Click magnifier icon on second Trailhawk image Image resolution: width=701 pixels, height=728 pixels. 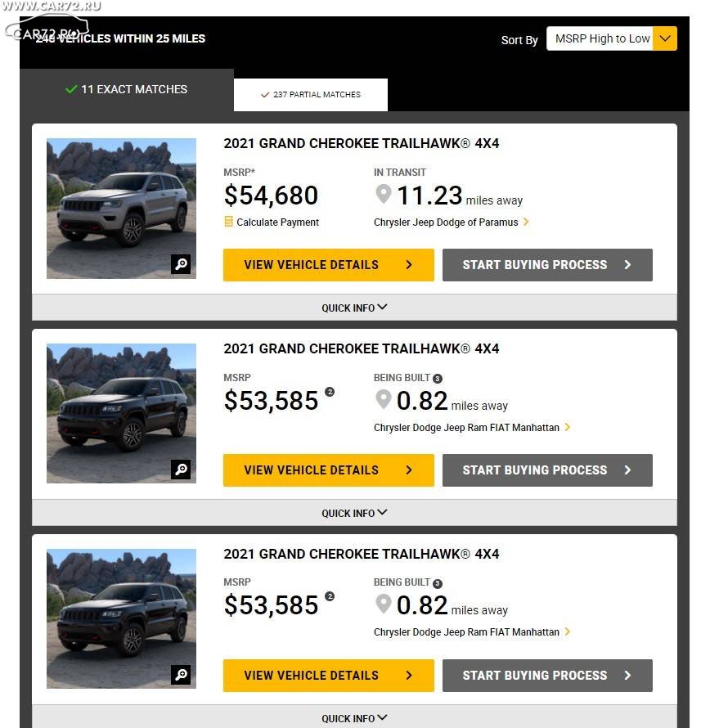[181, 470]
